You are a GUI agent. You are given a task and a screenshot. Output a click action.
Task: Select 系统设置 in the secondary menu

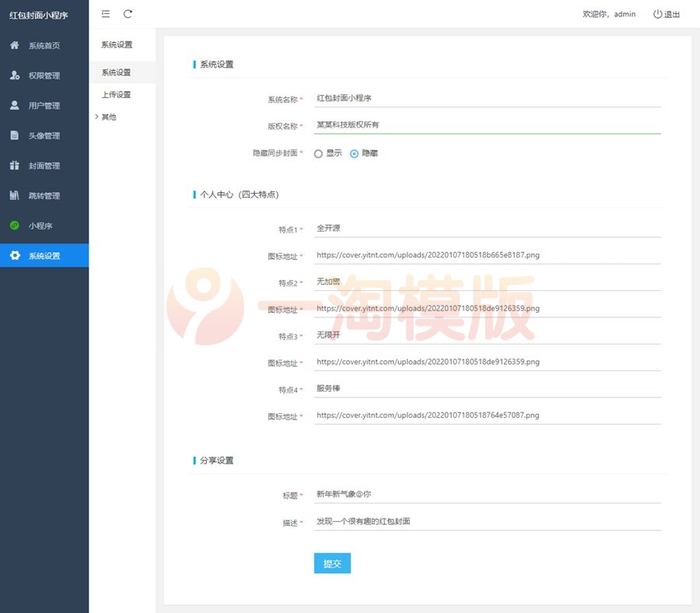[114, 73]
